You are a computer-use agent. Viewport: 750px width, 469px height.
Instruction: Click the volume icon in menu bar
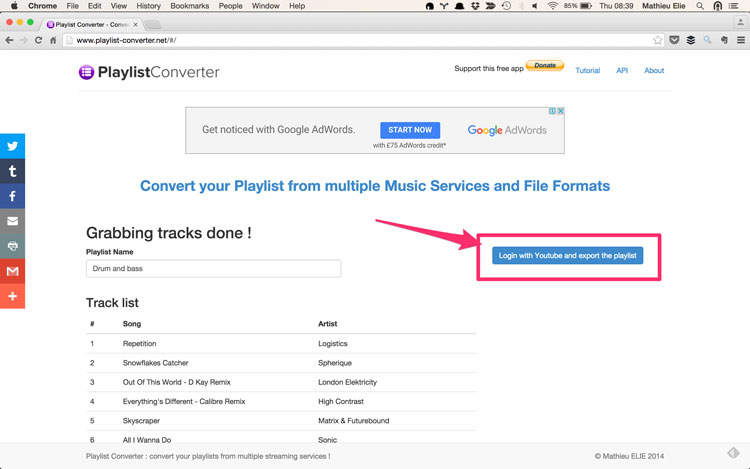pyautogui.click(x=535, y=6)
